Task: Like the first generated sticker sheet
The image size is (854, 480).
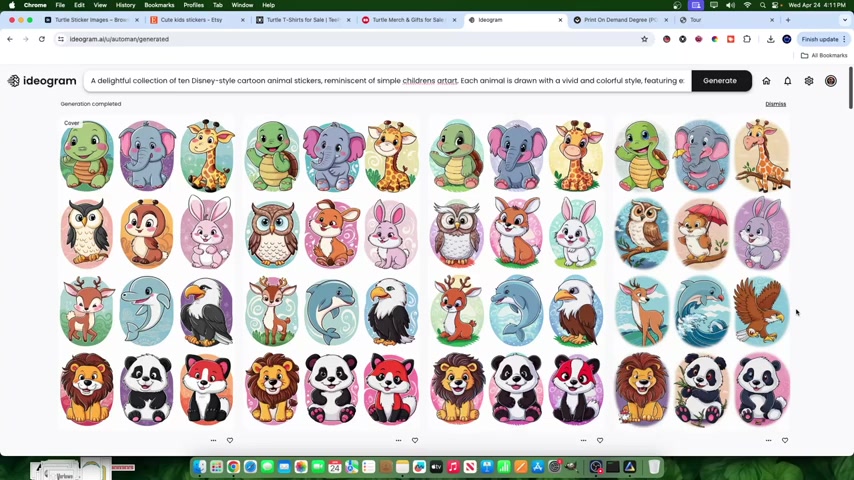Action: (x=230, y=440)
